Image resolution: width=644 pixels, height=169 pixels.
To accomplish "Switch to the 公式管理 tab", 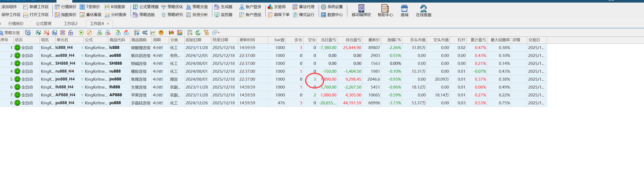I will pos(43,23).
